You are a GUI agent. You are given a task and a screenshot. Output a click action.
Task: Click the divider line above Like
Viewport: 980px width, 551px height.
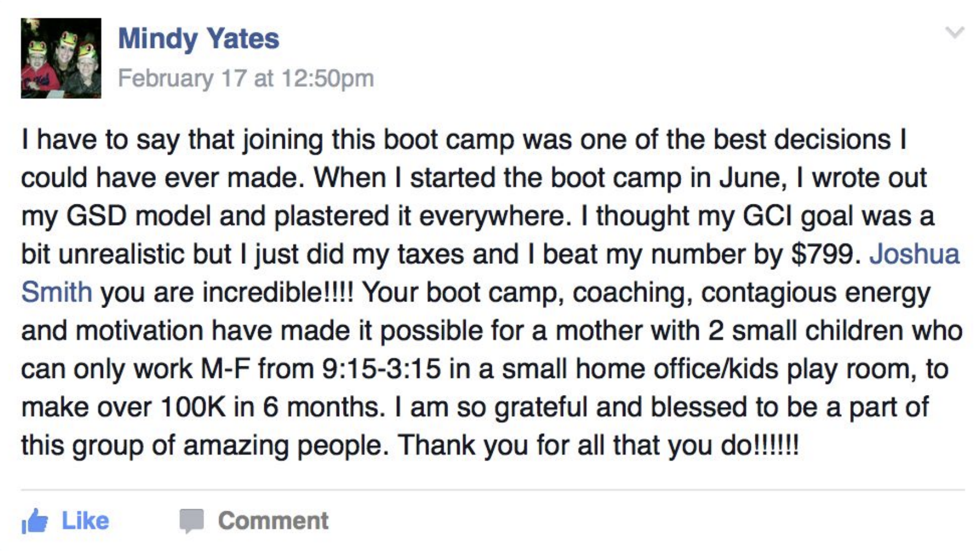(493, 489)
